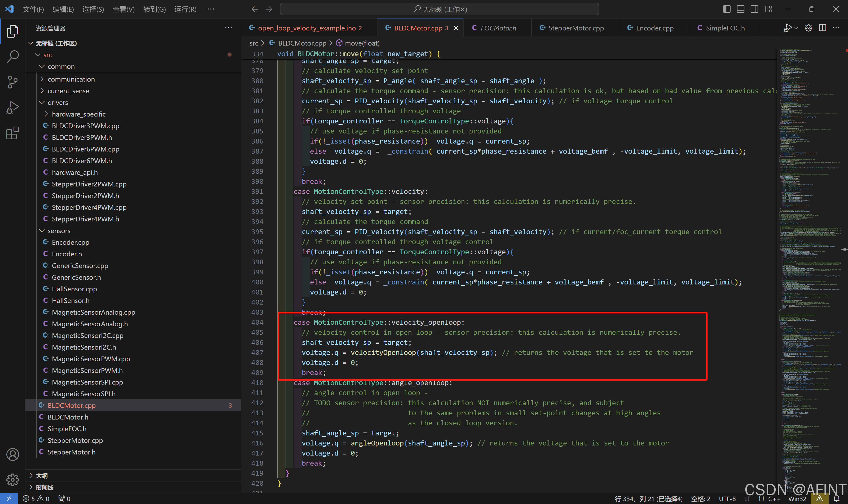Viewport: 848px width, 504px height.
Task: Expand the hardware_specific folder
Action: [133, 114]
